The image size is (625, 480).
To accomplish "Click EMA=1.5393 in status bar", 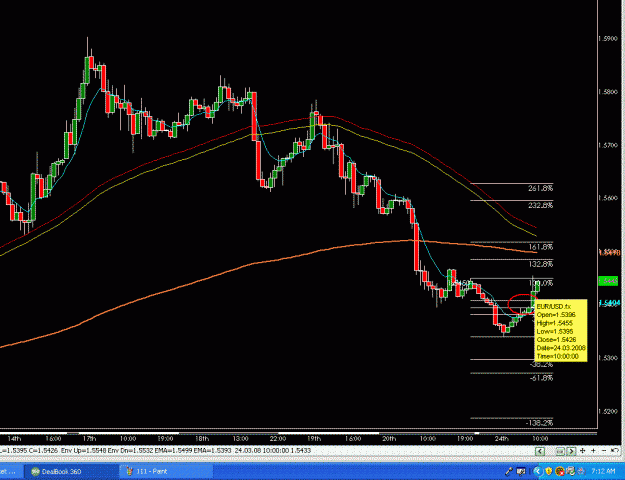I will [x=210, y=451].
